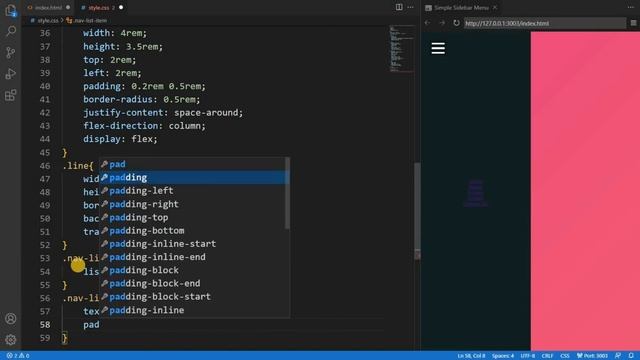The height and width of the screenshot is (360, 640).
Task: Choose the 'padding-block' suggestion
Action: pyautogui.click(x=194, y=270)
